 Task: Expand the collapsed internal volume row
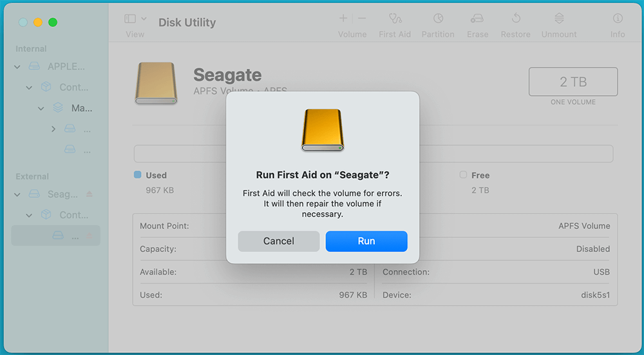53,129
